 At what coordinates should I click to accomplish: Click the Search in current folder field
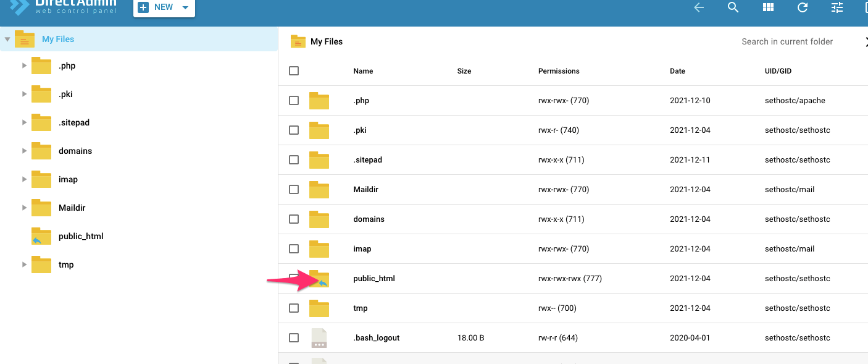tap(787, 41)
